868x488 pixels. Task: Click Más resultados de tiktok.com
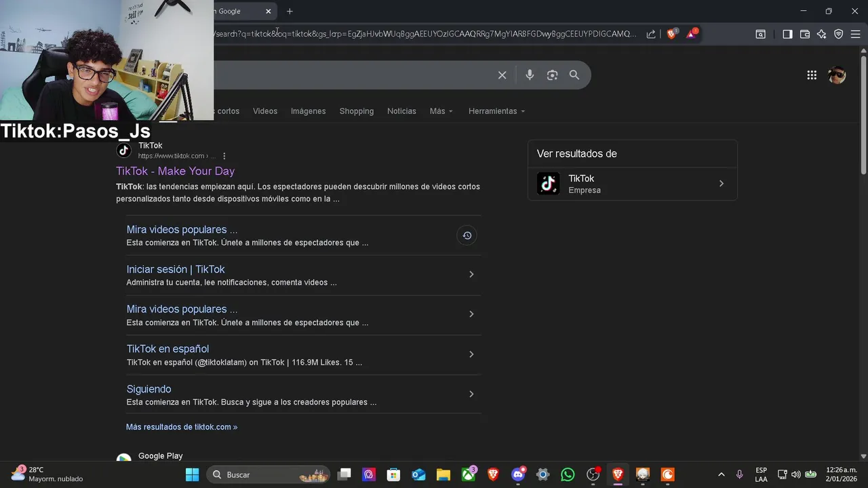(x=182, y=427)
